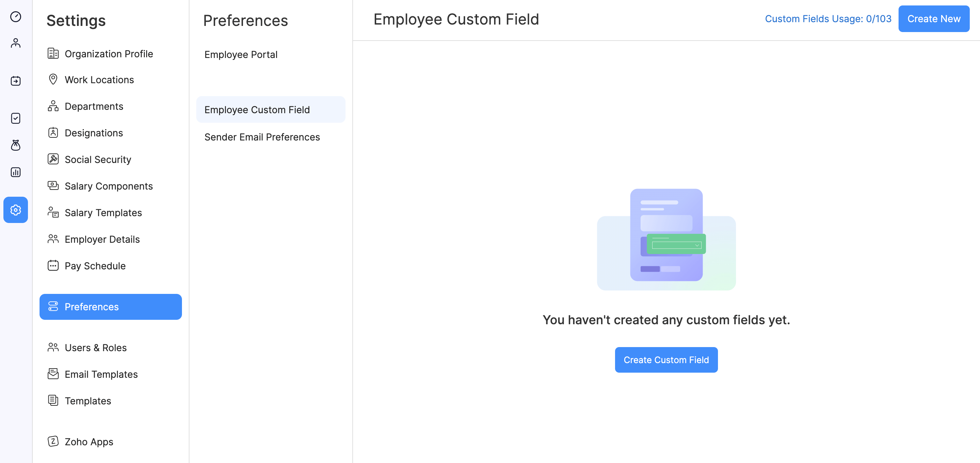Open Departments settings page

pos(94,106)
